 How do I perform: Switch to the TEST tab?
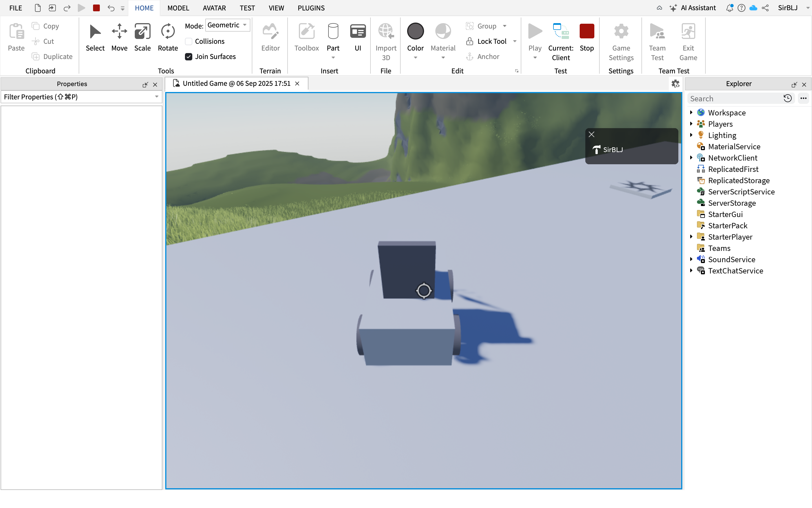tap(247, 8)
